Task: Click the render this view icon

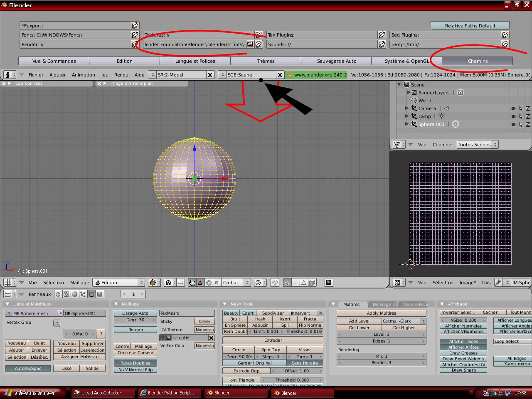Action: [329, 283]
